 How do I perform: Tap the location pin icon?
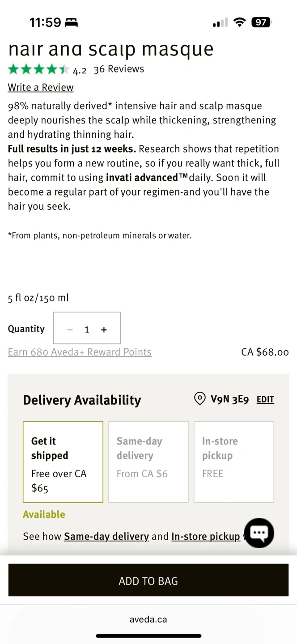click(199, 399)
